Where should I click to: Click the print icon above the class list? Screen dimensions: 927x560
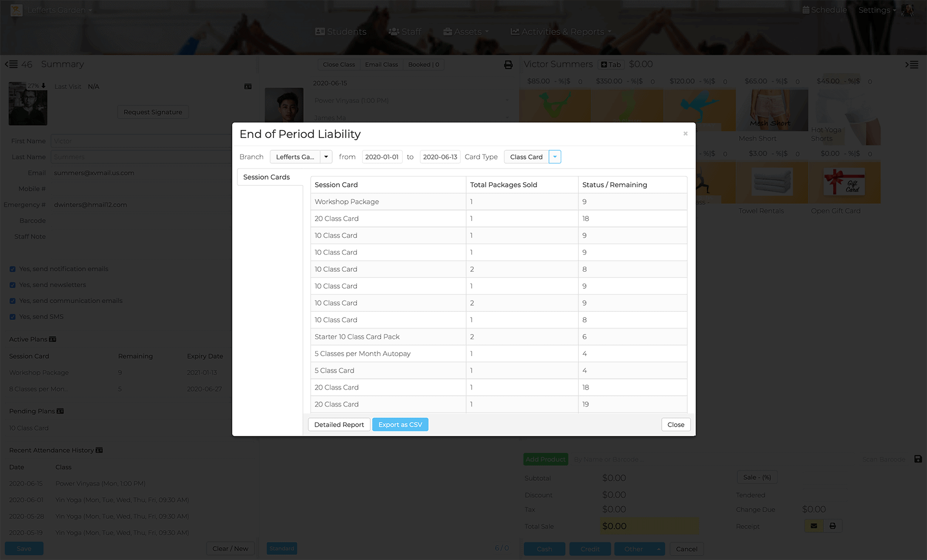508,65
